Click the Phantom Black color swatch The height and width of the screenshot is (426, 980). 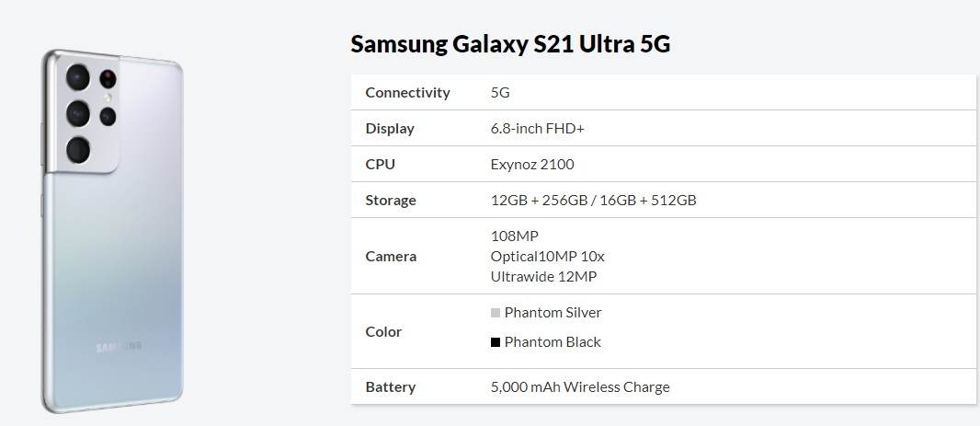click(496, 342)
